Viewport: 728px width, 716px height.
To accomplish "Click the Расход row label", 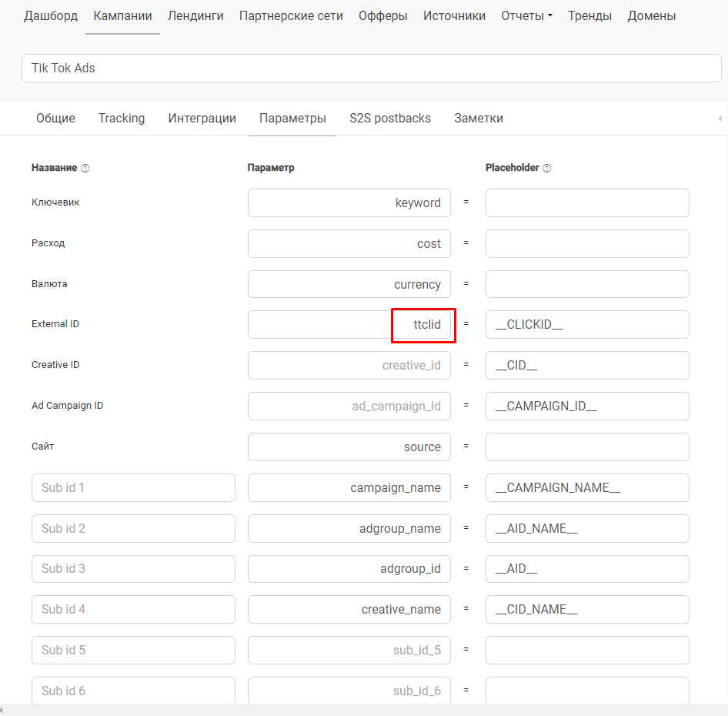I will point(48,243).
